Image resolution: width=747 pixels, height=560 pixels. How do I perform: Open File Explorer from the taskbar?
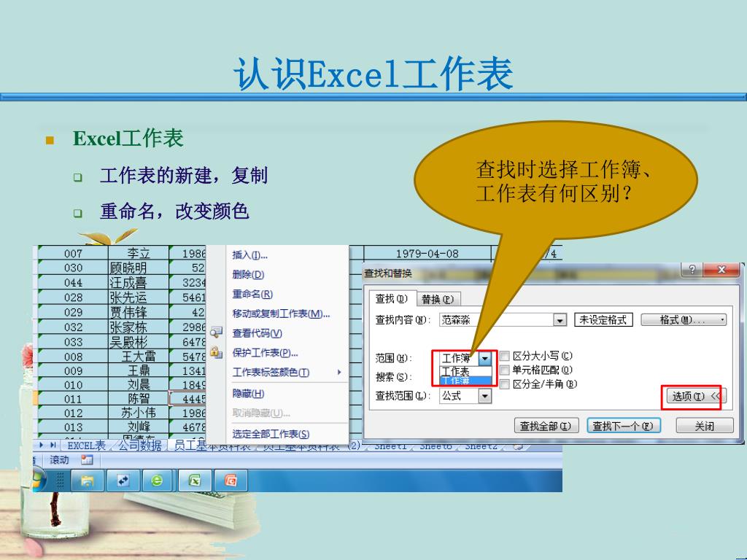(88, 481)
